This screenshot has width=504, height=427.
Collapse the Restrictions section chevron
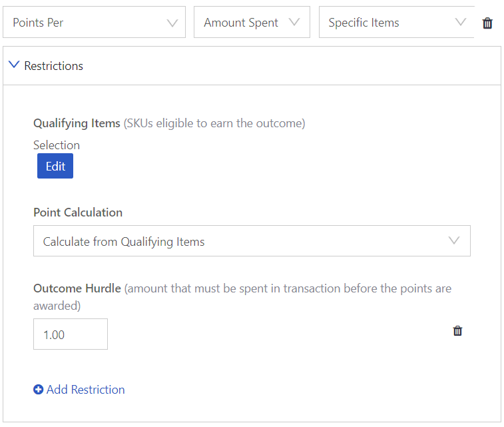[x=14, y=65]
